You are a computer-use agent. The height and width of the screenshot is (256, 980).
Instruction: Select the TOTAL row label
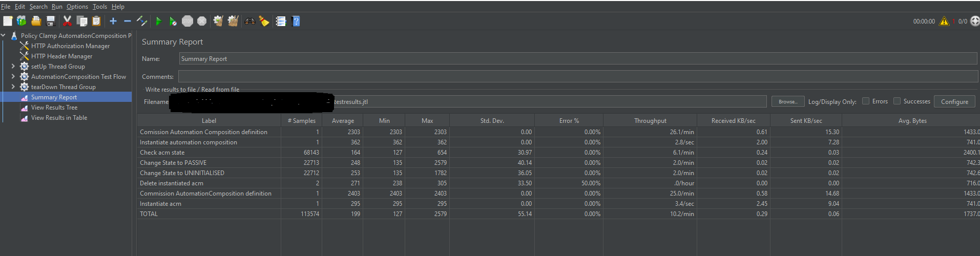tap(149, 214)
